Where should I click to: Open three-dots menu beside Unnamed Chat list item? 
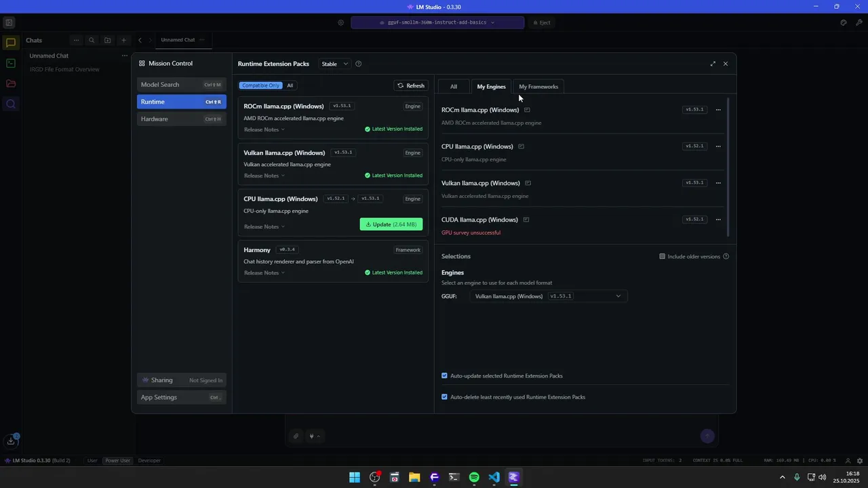[124, 56]
